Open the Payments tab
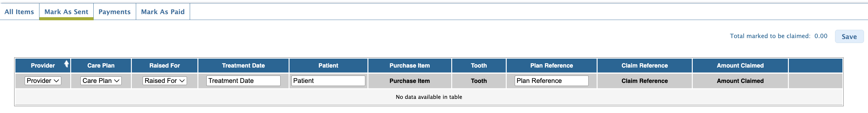 115,12
